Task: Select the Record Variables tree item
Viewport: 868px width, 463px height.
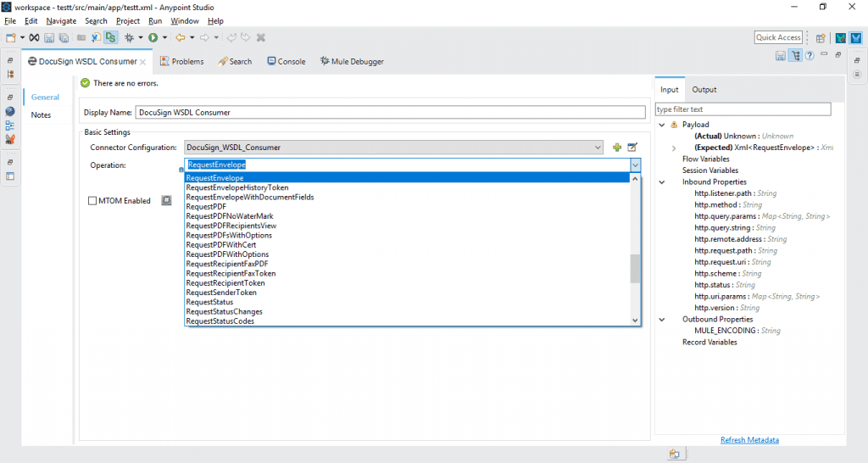Action: (709, 343)
